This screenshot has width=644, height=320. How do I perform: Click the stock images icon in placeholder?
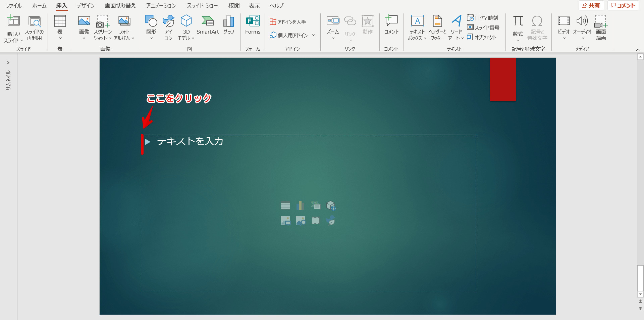(285, 221)
